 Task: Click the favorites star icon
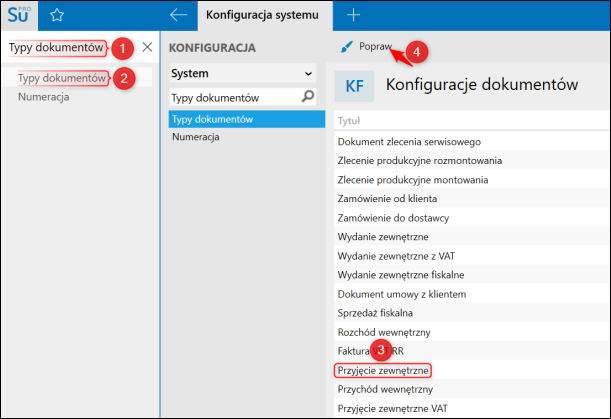57,15
